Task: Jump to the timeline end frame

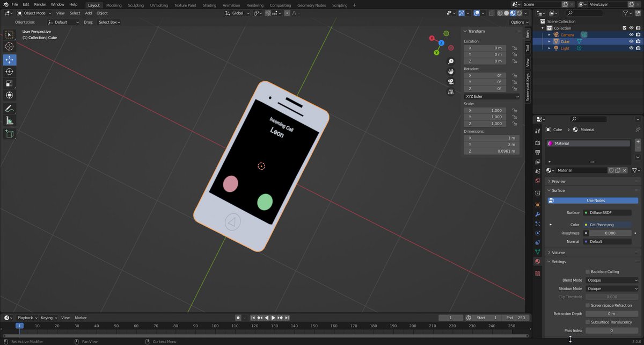Action: [x=287, y=318]
